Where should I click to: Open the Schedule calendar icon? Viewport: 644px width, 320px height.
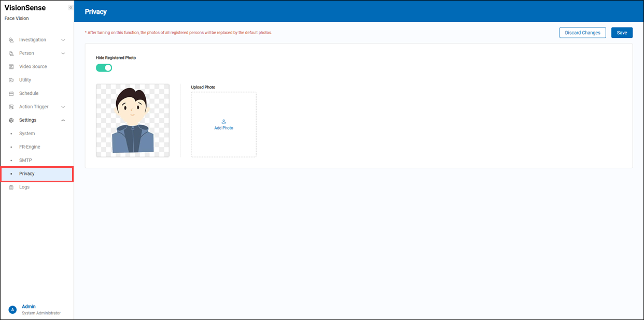click(11, 93)
